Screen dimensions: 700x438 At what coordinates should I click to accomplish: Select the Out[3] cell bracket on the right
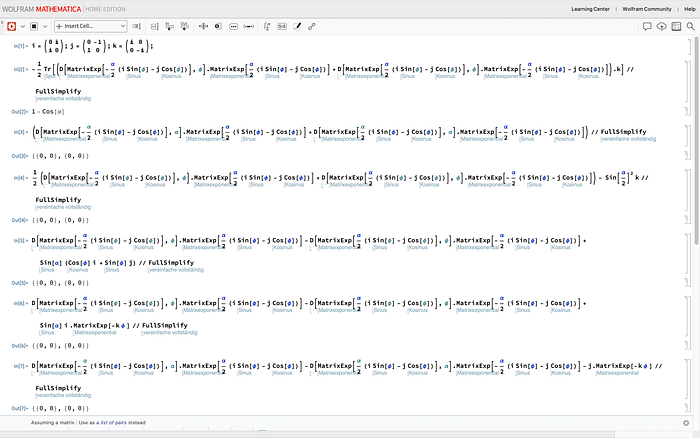(x=686, y=156)
